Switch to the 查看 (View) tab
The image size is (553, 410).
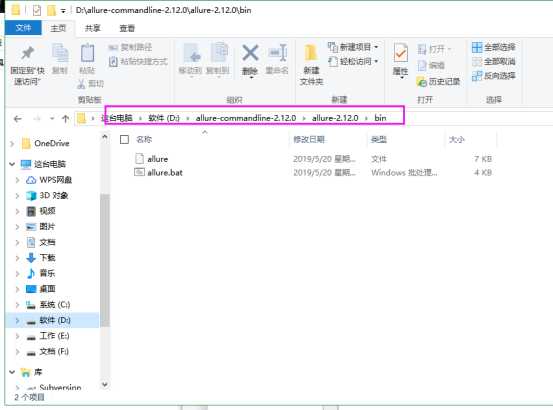point(127,28)
